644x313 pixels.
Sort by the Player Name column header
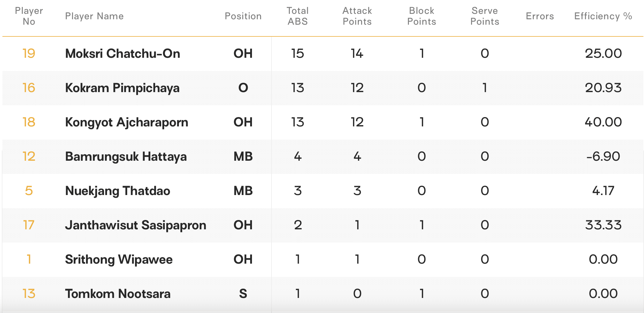pyautogui.click(x=94, y=16)
